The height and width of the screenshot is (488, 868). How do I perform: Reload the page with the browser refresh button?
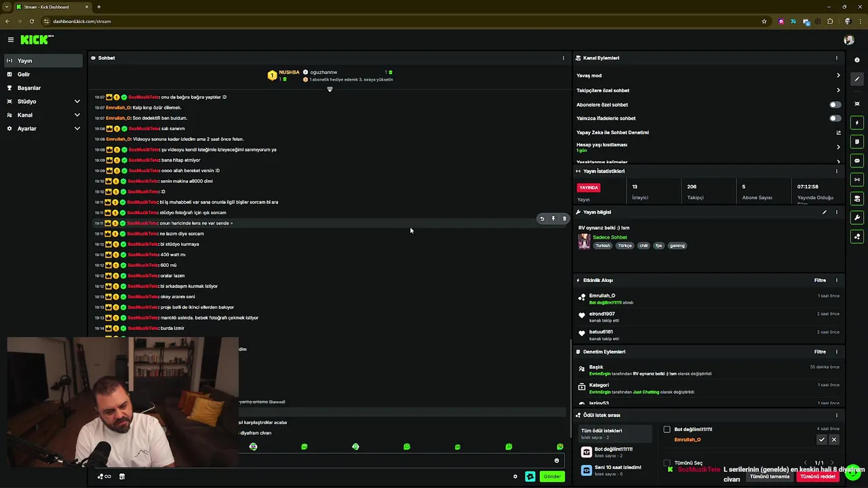[31, 21]
